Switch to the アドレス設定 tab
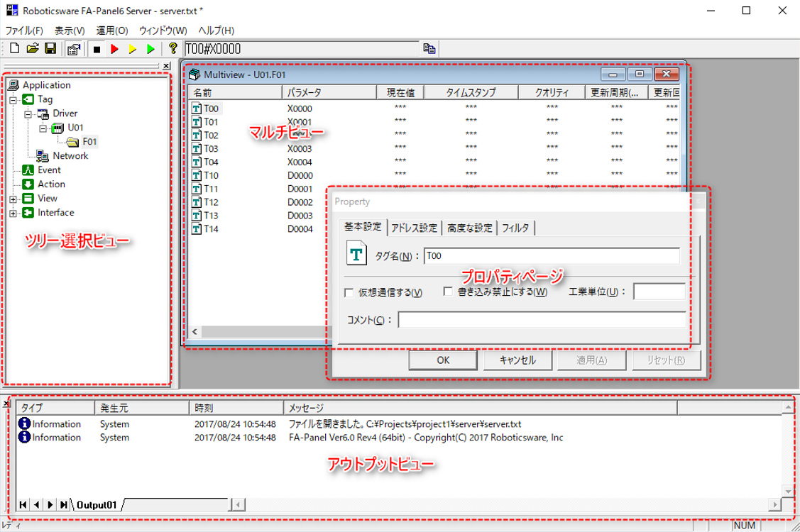This screenshot has height=532, width=800. (415, 228)
